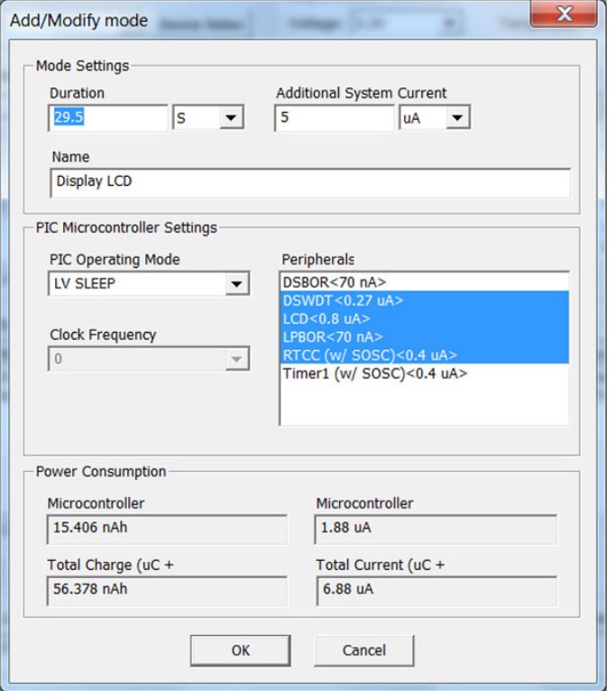616x691 pixels.
Task: Click the Duration value field
Action: pos(108,117)
